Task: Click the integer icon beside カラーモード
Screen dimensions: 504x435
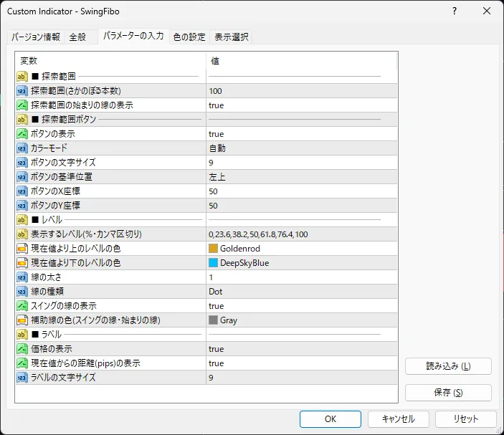Action: 22,148
